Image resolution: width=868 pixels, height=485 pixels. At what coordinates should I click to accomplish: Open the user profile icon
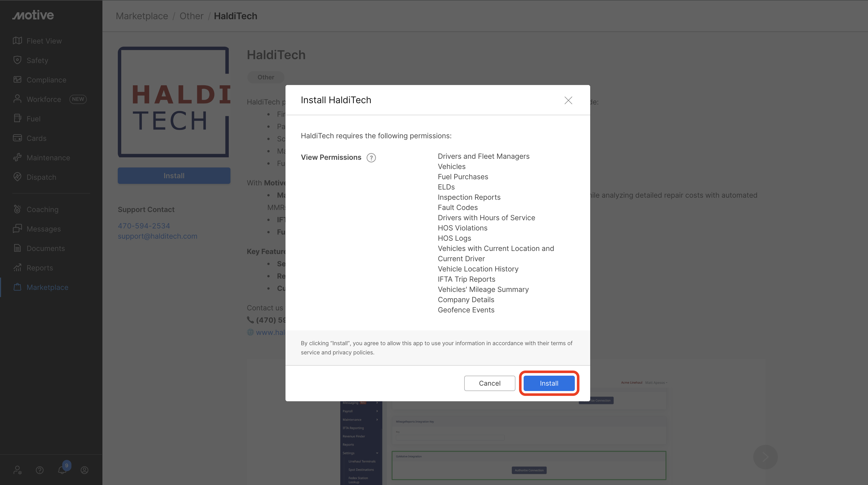tap(84, 470)
